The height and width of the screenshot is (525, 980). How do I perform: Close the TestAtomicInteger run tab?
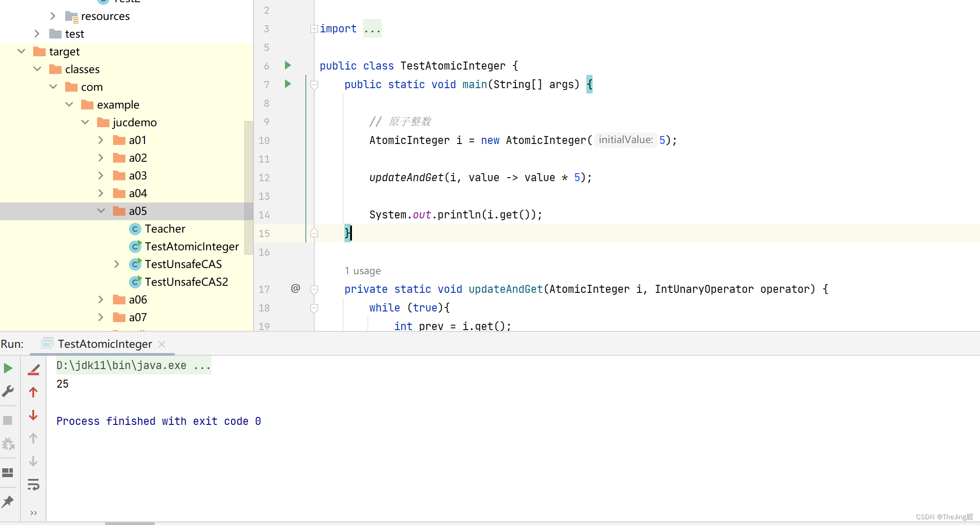[162, 344]
